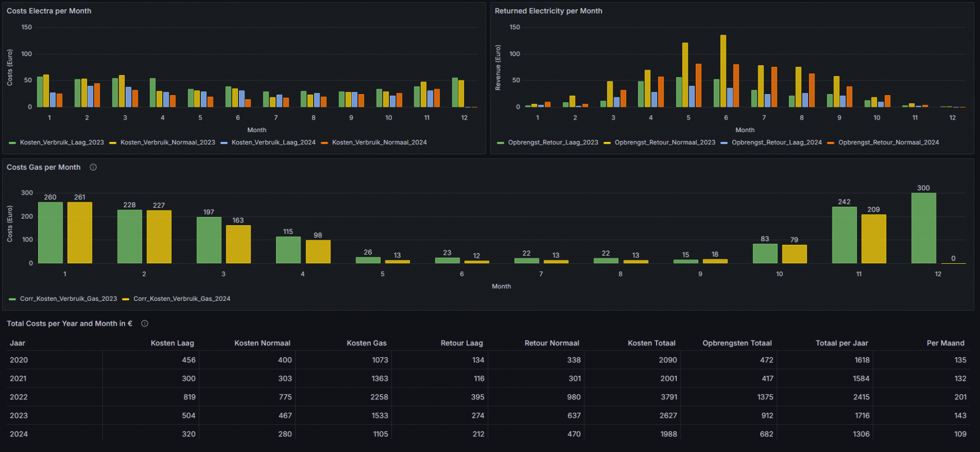Select the 2022 row year cell

click(19, 397)
